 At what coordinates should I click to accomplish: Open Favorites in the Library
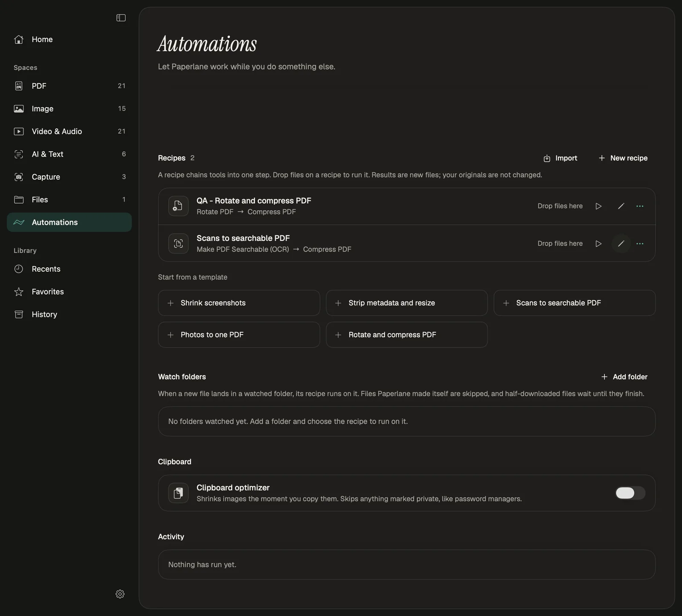(x=69, y=292)
